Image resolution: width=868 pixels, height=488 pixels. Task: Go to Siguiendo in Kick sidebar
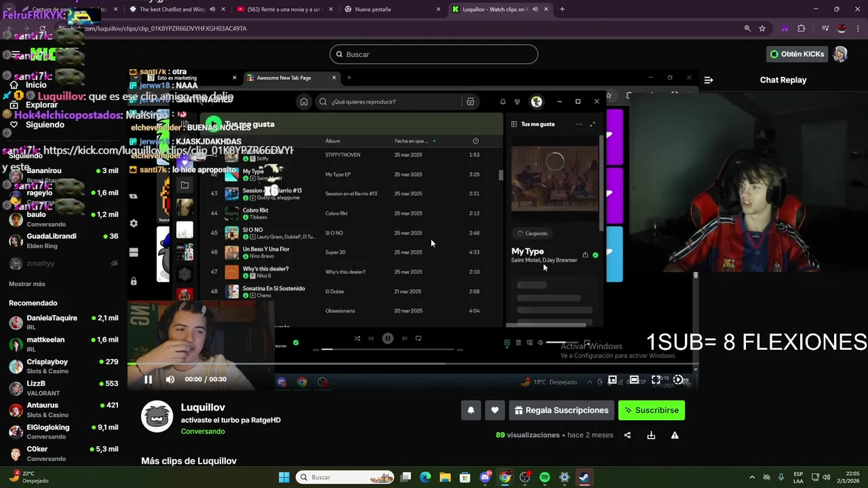37,125
